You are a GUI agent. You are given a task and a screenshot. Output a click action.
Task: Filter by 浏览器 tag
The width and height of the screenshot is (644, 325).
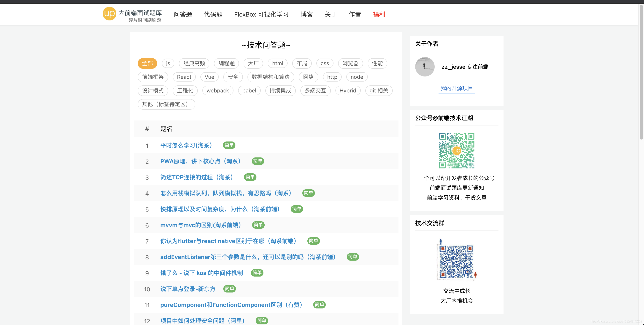[x=350, y=63]
